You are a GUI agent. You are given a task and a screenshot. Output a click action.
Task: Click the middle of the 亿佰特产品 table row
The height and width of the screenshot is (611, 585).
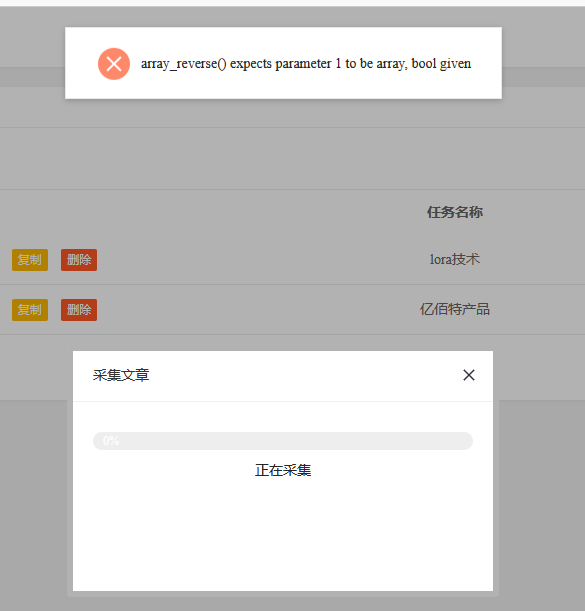click(x=292, y=310)
